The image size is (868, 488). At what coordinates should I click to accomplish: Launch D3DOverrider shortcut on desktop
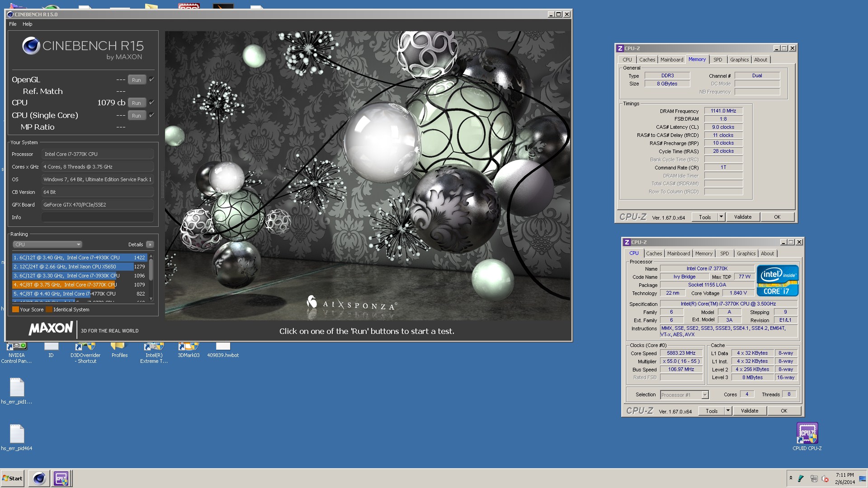pyautogui.click(x=85, y=353)
